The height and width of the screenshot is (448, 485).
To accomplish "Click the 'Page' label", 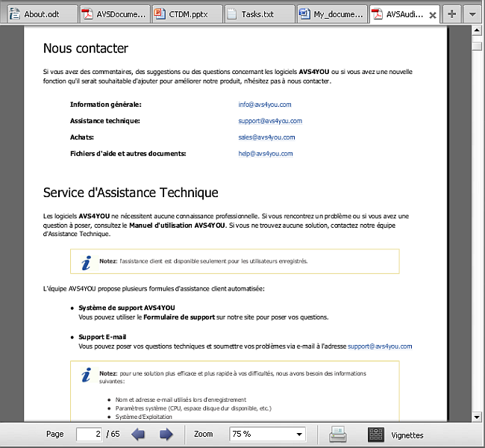I will click(x=54, y=434).
